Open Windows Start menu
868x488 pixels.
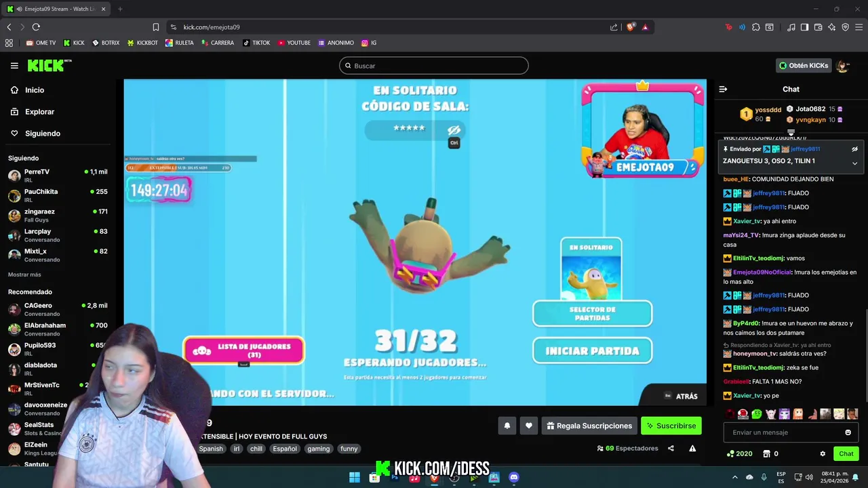click(x=355, y=477)
